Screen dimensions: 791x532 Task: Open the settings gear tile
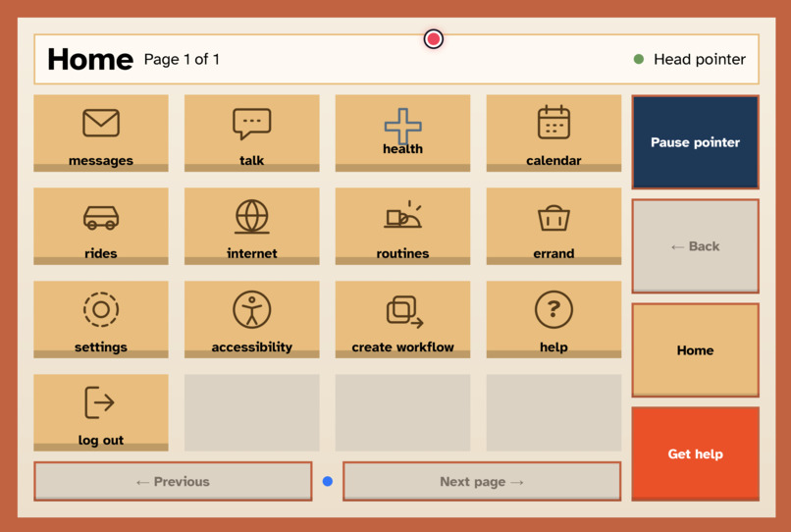[x=101, y=320]
